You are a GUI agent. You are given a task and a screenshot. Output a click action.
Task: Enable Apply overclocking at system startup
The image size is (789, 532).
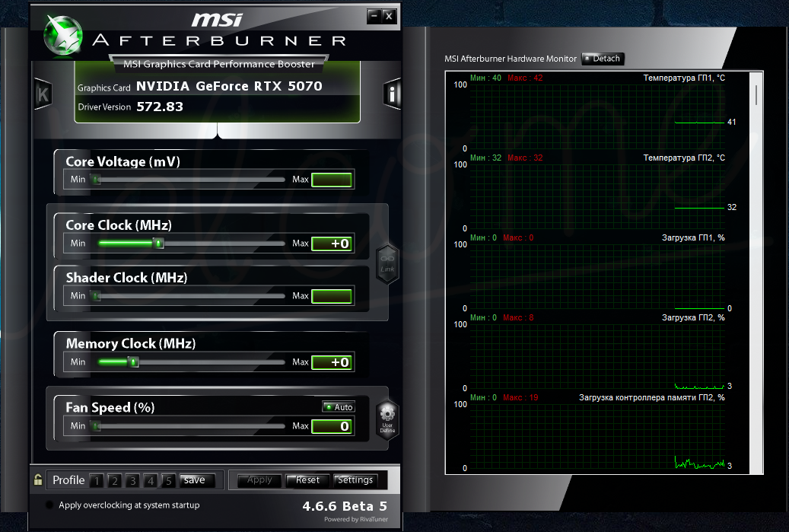coord(49,505)
